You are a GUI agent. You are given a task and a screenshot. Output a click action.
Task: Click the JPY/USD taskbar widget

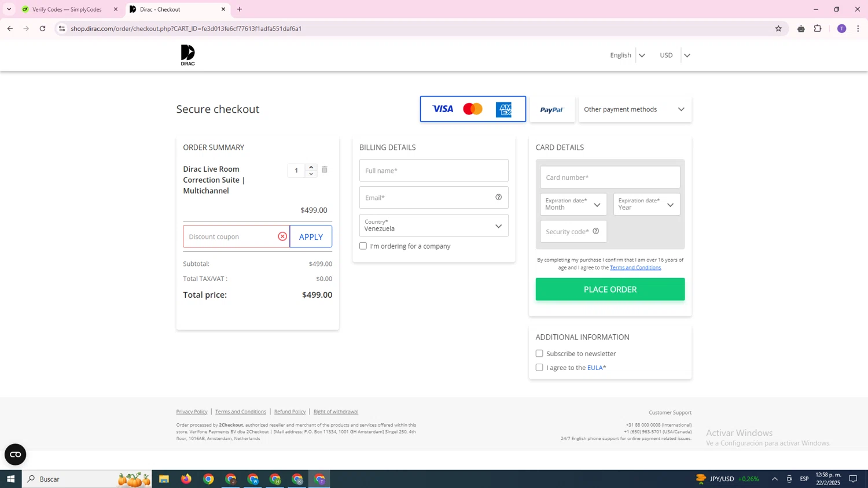tap(727, 479)
